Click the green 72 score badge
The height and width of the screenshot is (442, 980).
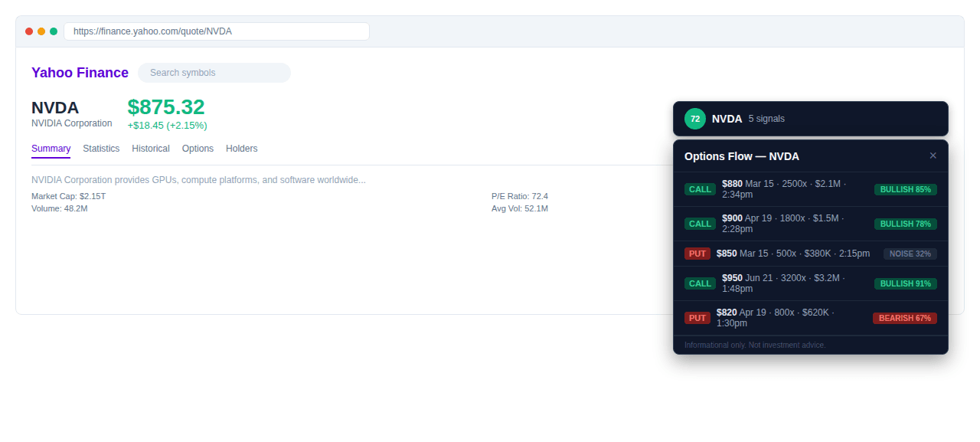coord(695,119)
